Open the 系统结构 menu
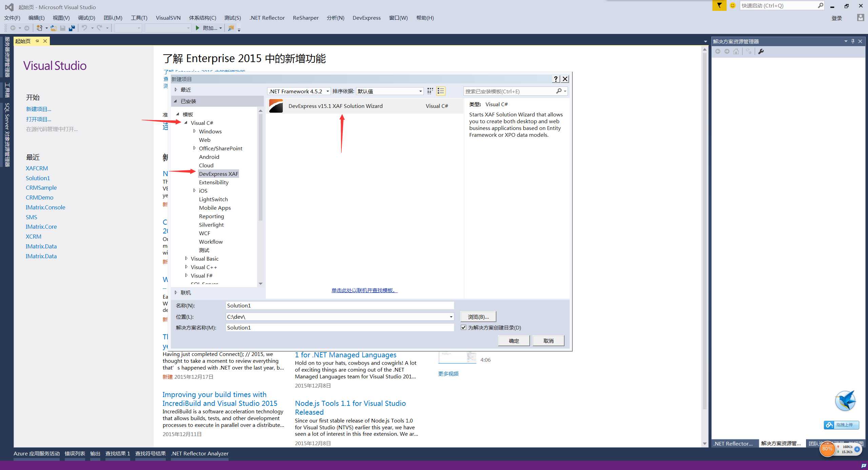 203,18
